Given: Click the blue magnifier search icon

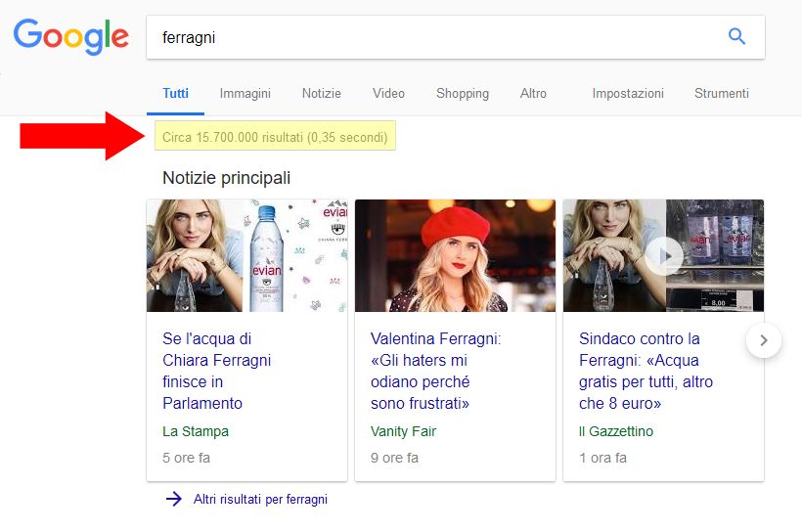Looking at the screenshot, I should [x=736, y=36].
